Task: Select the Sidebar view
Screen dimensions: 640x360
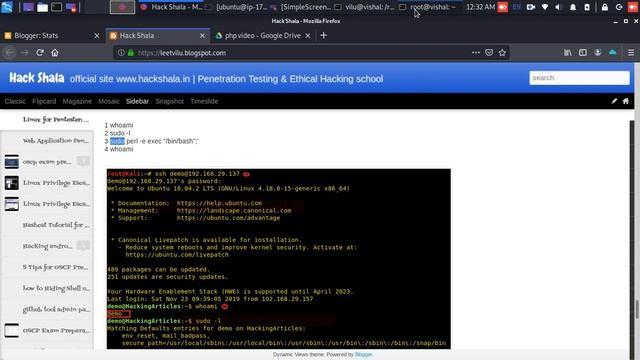Action: pos(137,101)
